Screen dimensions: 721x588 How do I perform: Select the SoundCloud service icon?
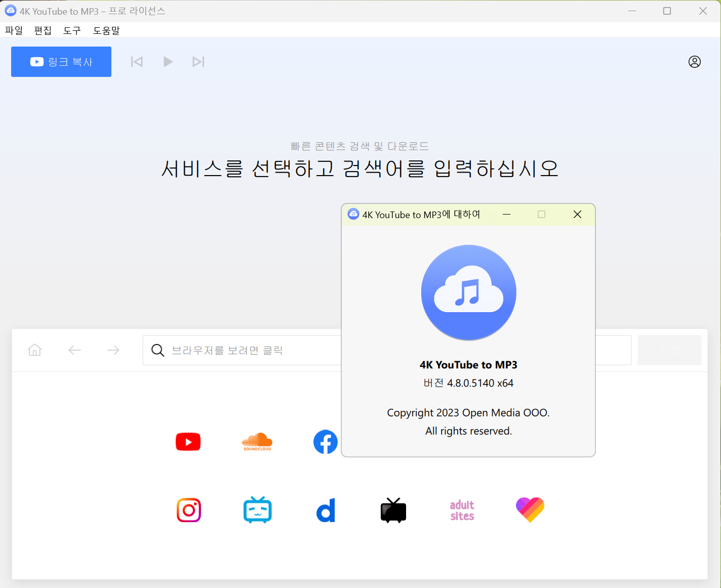257,442
